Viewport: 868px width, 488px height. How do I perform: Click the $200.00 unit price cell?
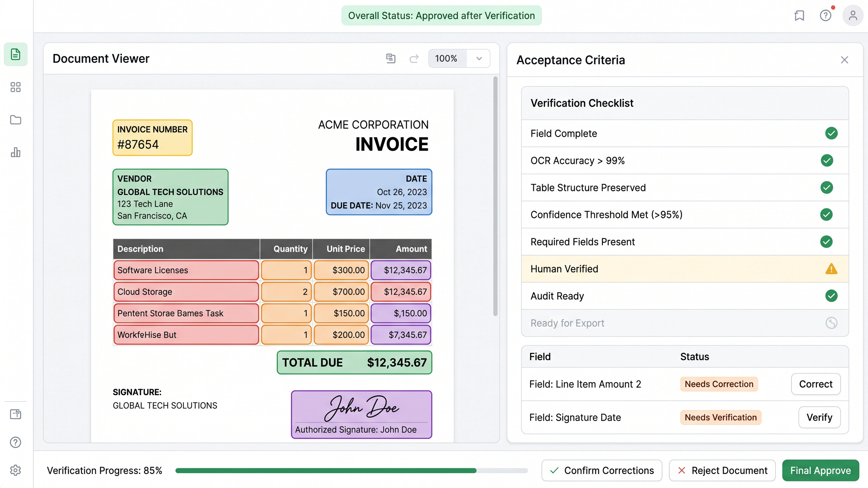(x=341, y=335)
